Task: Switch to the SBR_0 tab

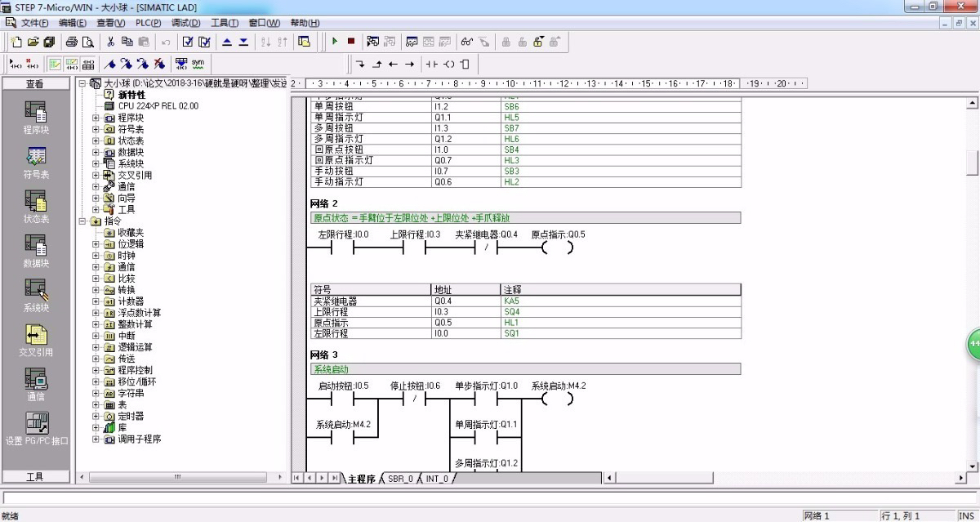Action: [400, 479]
